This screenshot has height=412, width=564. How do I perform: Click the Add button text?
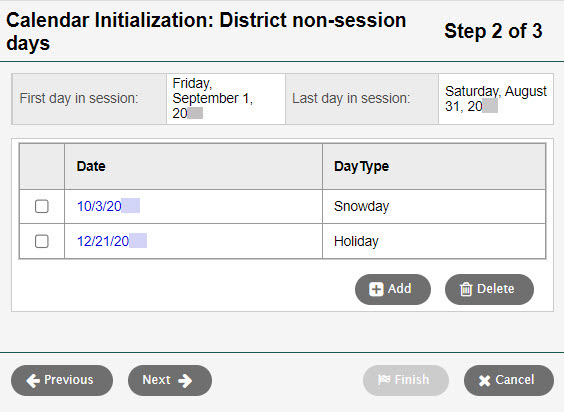[x=399, y=289]
